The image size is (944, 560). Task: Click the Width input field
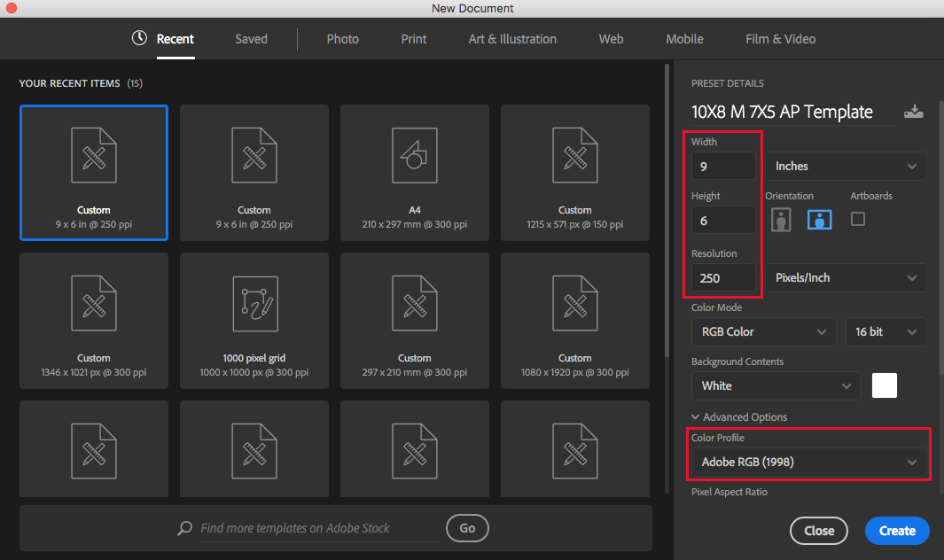point(723,167)
